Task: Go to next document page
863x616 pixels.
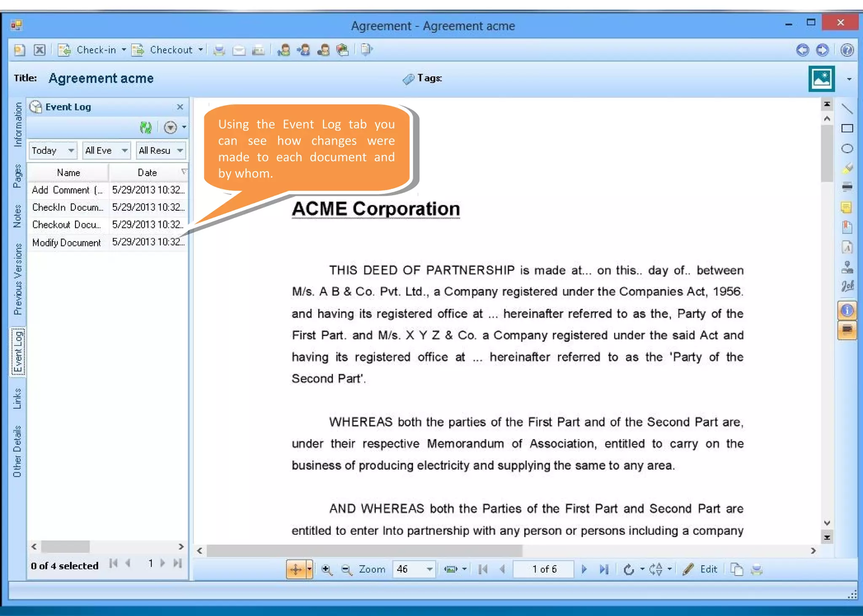Action: coord(584,570)
